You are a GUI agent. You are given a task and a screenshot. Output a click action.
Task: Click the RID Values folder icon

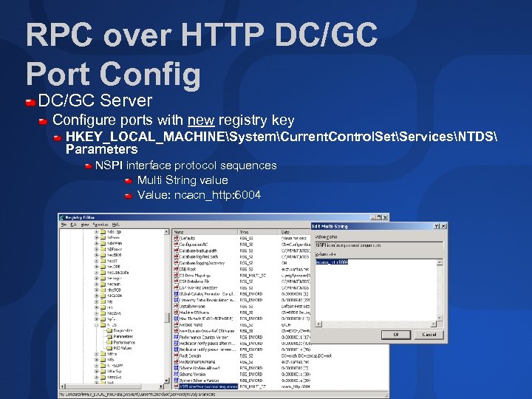click(x=109, y=348)
